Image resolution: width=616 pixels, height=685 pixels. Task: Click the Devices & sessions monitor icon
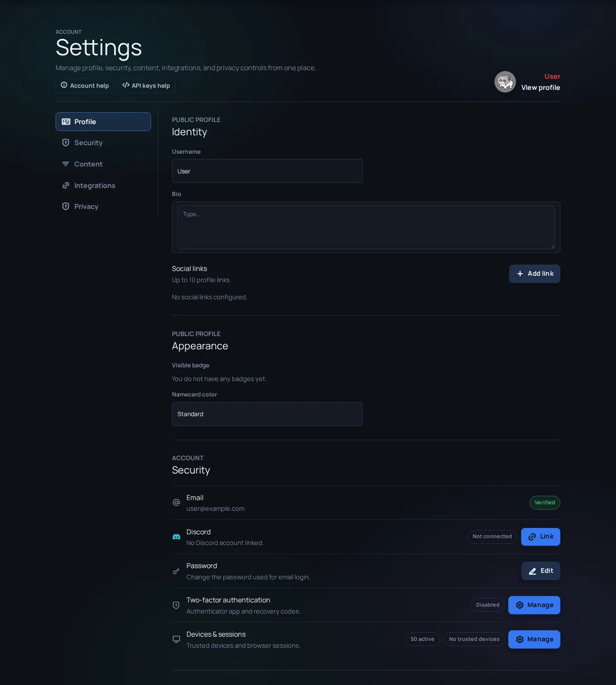(176, 639)
